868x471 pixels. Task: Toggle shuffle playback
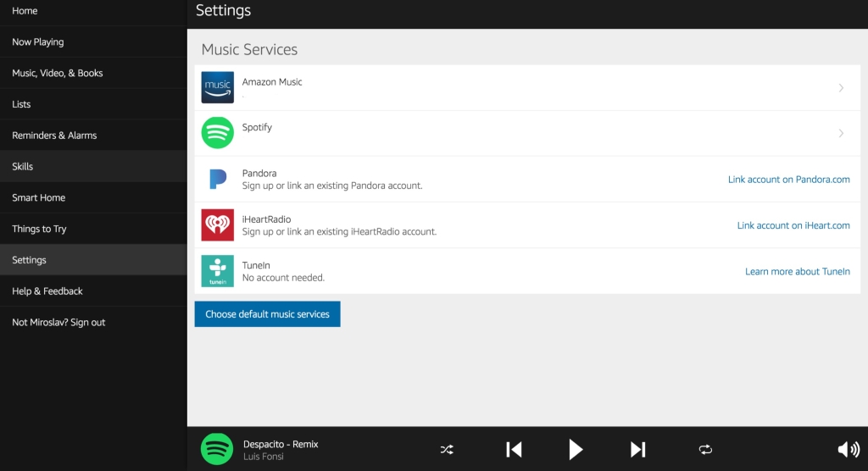pos(447,450)
